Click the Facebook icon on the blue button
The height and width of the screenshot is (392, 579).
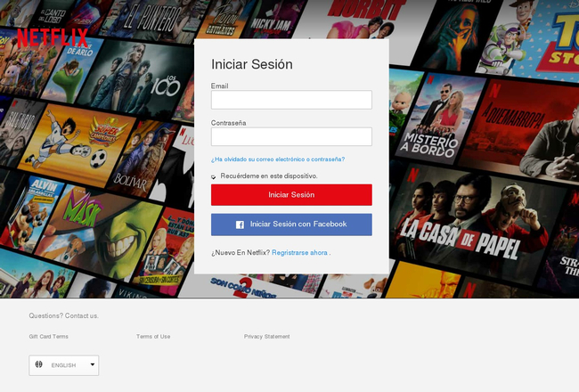pos(240,225)
